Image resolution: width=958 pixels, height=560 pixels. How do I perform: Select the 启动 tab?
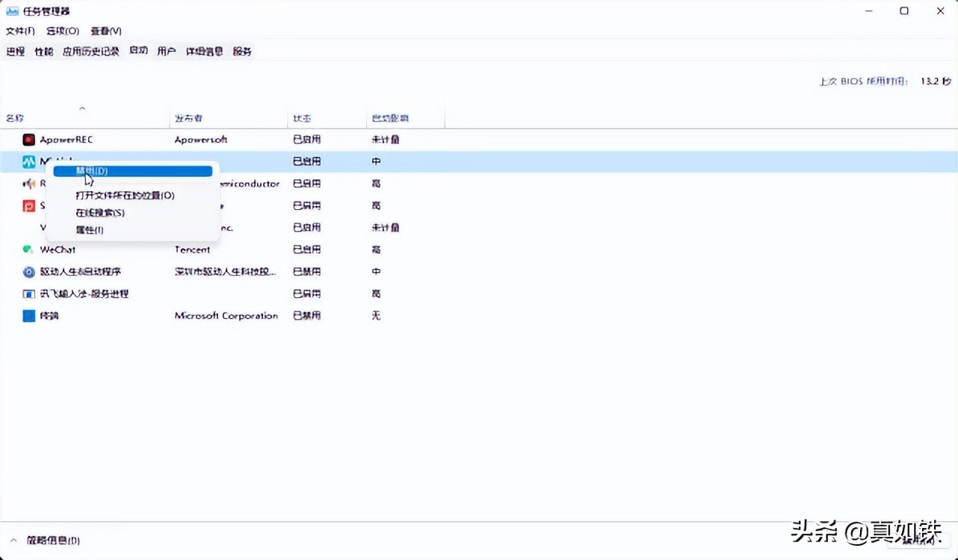tap(138, 51)
